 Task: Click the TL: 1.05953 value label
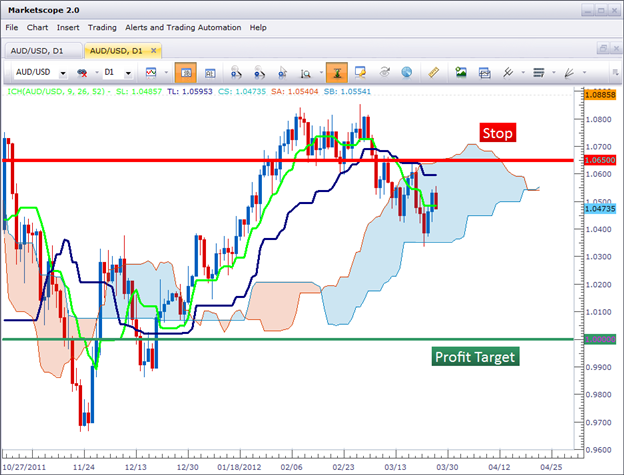pos(190,91)
